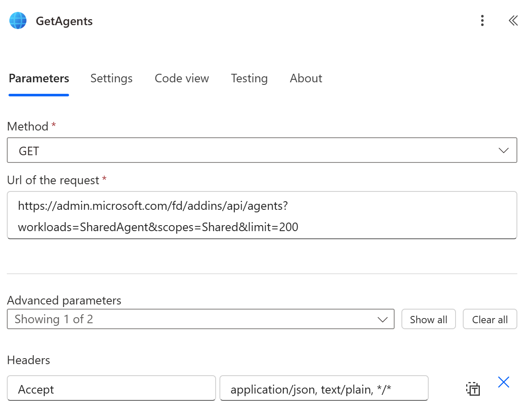The height and width of the screenshot is (420, 525).
Task: Delete the Accept header row
Action: 503,382
